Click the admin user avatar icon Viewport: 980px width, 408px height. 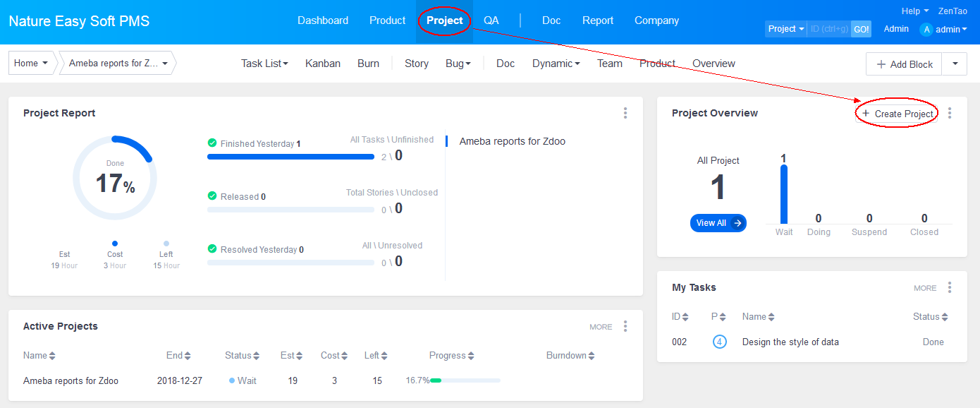pos(926,30)
